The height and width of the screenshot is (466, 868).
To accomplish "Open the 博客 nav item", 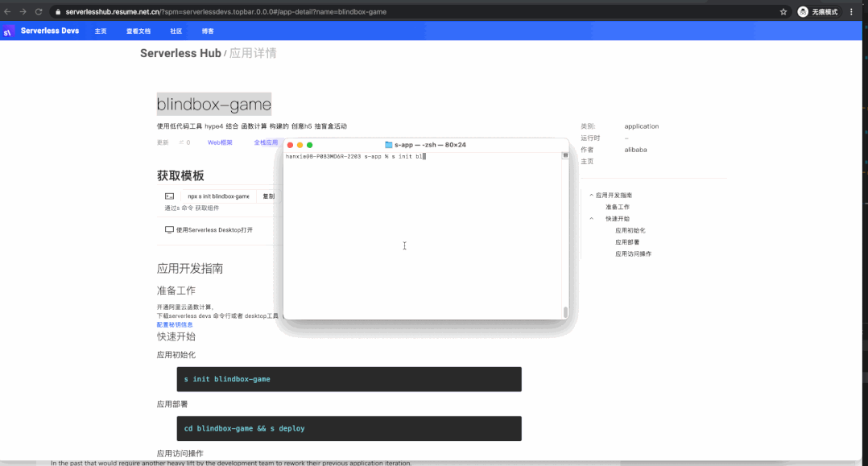I will pyautogui.click(x=208, y=31).
